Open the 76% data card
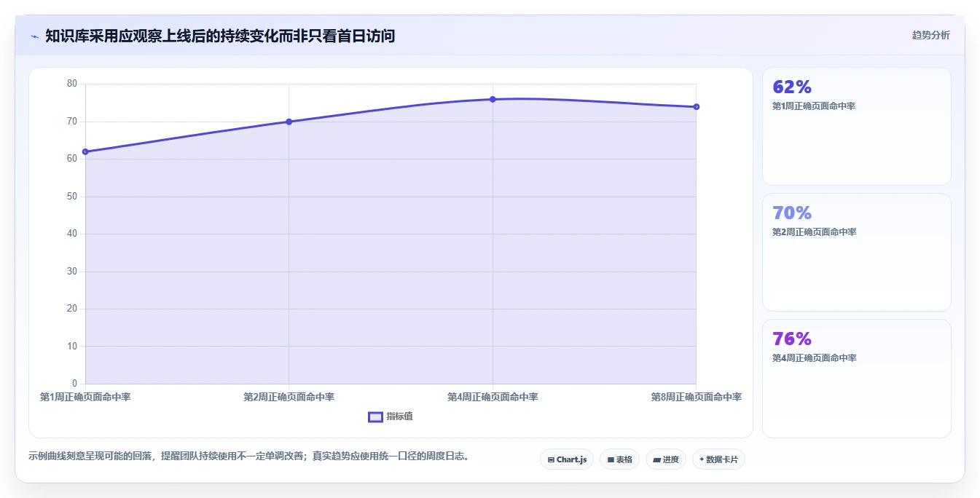Image resolution: width=980 pixels, height=498 pixels. click(x=857, y=378)
